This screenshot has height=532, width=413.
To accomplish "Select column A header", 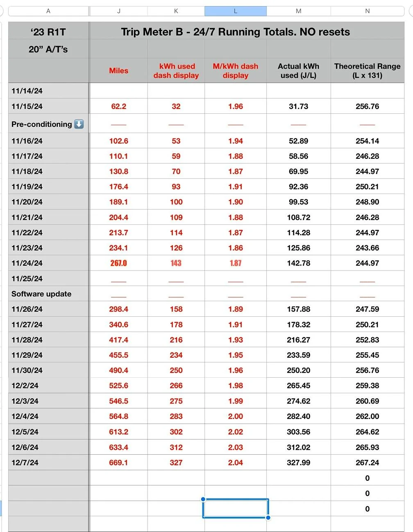I will tap(48, 11).
